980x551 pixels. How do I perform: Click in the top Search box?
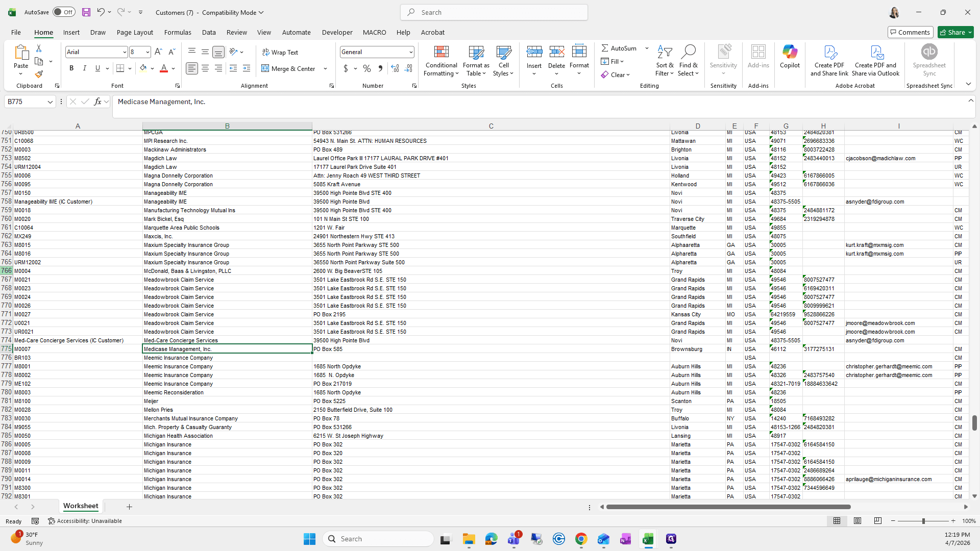pyautogui.click(x=494, y=12)
